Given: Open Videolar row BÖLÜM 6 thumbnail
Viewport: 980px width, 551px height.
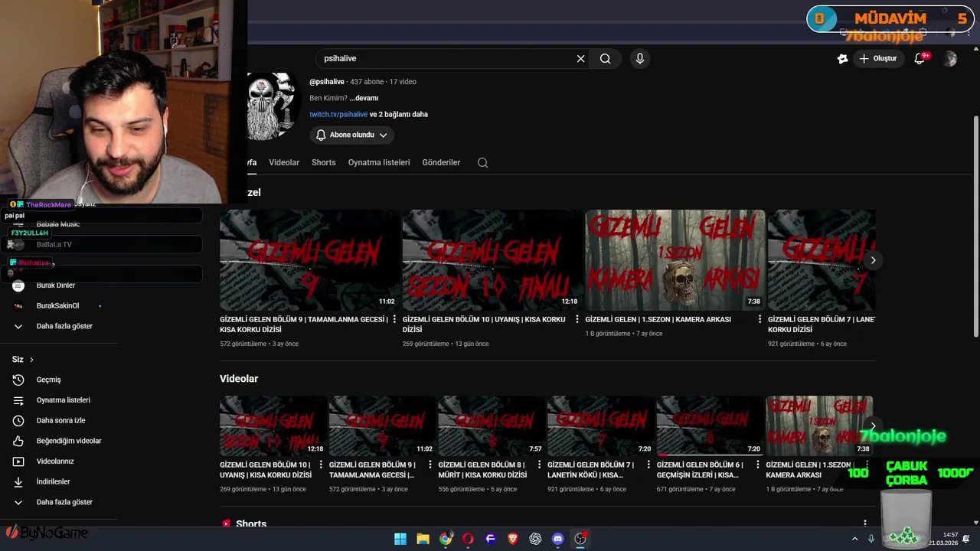Looking at the screenshot, I should coord(710,425).
